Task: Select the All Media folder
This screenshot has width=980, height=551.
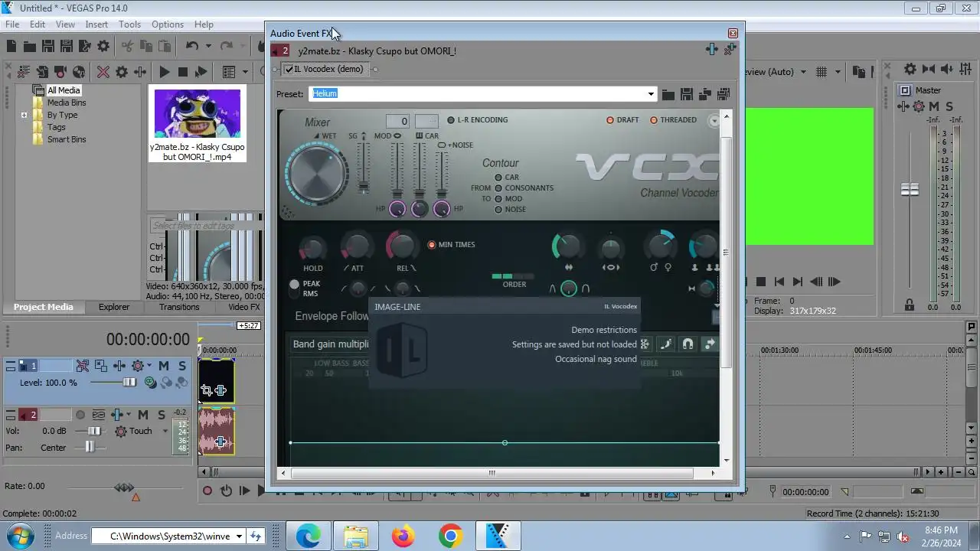Action: (x=64, y=90)
